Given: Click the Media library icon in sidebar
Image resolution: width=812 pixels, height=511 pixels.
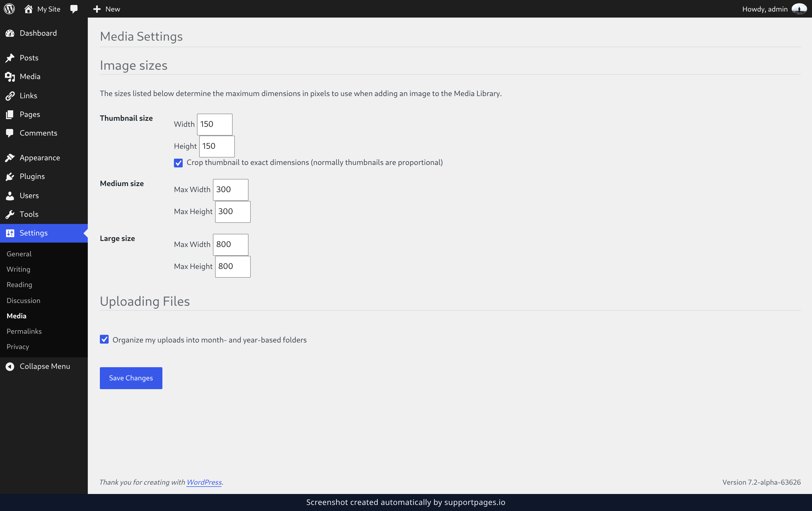Looking at the screenshot, I should [10, 77].
